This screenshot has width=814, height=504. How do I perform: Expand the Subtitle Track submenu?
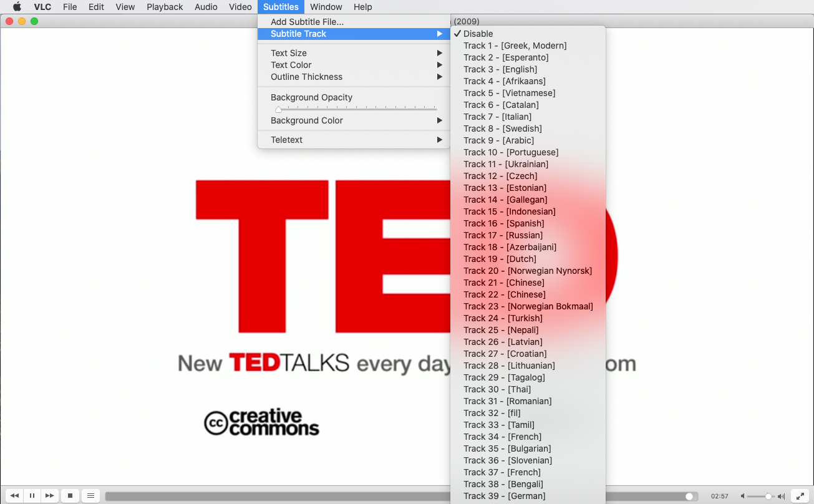pos(354,34)
